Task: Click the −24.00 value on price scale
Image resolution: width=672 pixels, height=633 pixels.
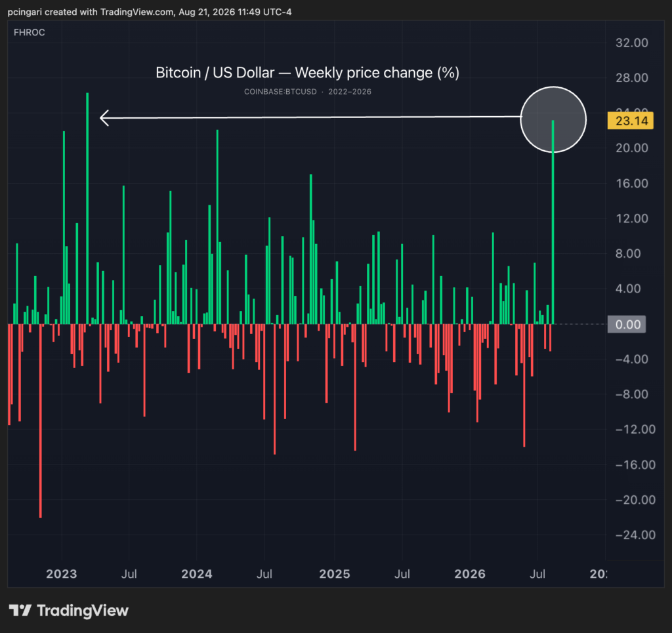Action: [635, 535]
